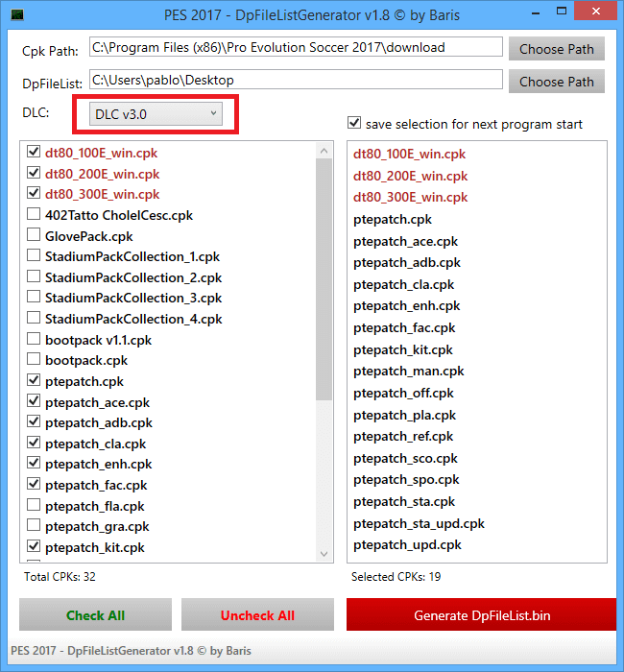
Task: Click Generate DpFileList.bin button
Action: coord(482,615)
